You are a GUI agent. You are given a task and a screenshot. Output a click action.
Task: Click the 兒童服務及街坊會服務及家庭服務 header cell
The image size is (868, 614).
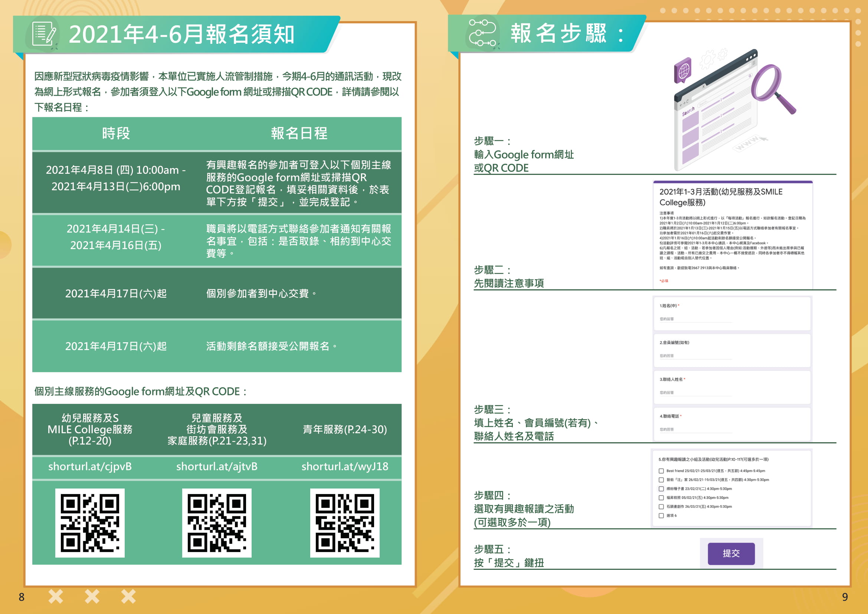coord(217,430)
